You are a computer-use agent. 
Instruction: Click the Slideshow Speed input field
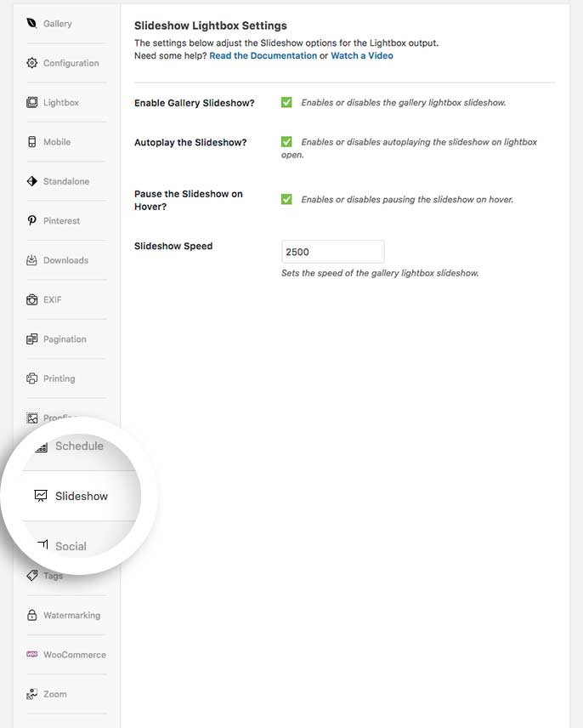click(332, 252)
